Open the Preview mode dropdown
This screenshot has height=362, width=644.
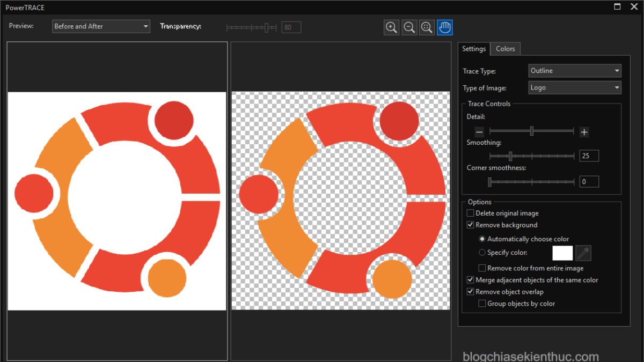pos(101,26)
